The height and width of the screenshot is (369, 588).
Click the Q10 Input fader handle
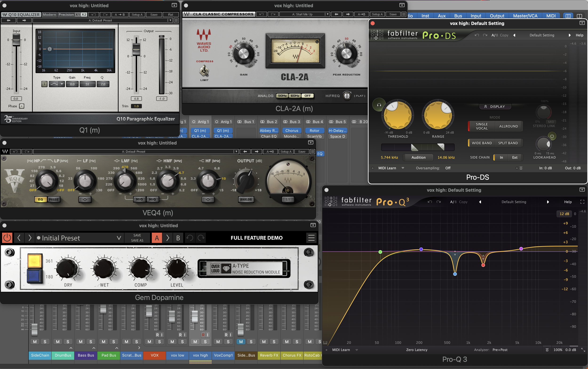[16, 40]
